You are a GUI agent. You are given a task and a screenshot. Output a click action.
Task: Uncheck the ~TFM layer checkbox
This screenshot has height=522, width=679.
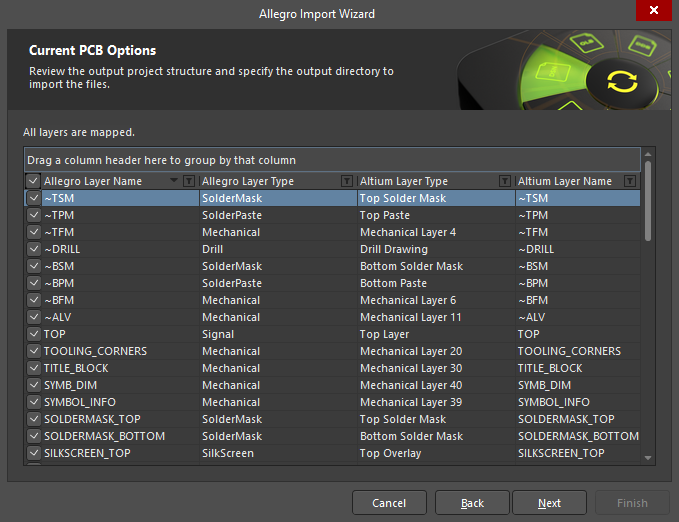tap(34, 232)
